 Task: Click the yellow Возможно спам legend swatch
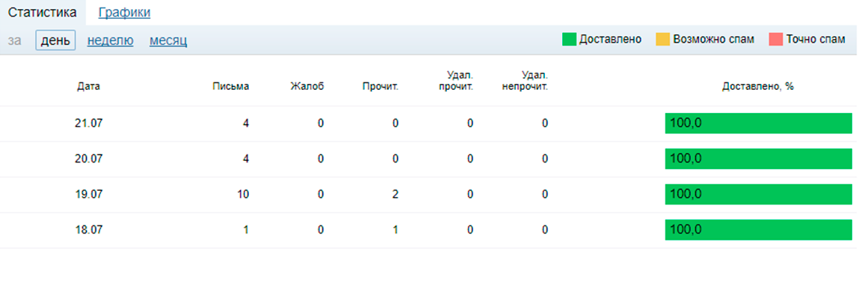662,40
